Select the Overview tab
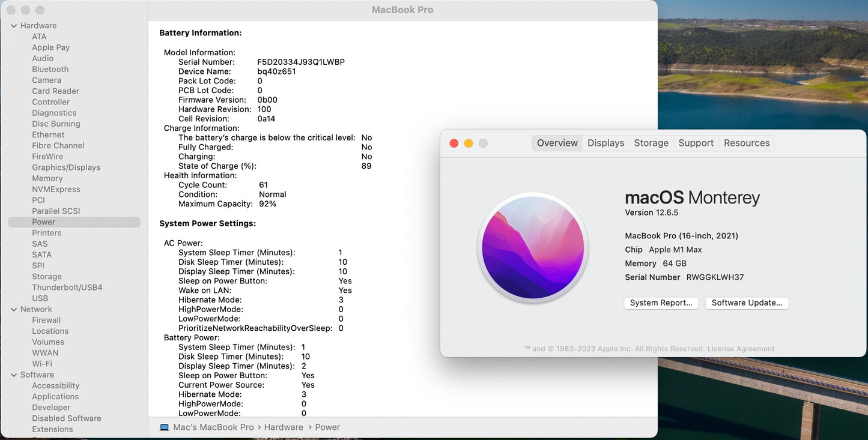The image size is (868, 440). click(x=557, y=143)
